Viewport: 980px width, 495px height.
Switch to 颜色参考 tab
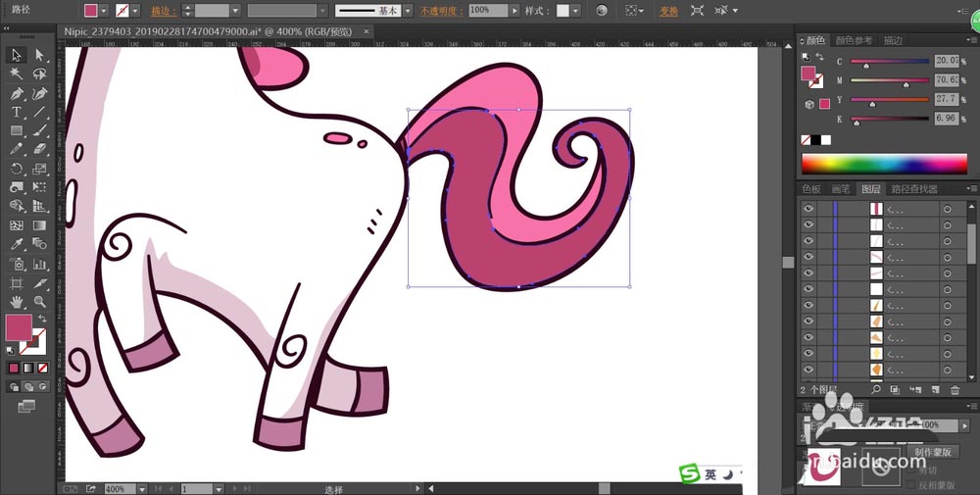pos(854,40)
